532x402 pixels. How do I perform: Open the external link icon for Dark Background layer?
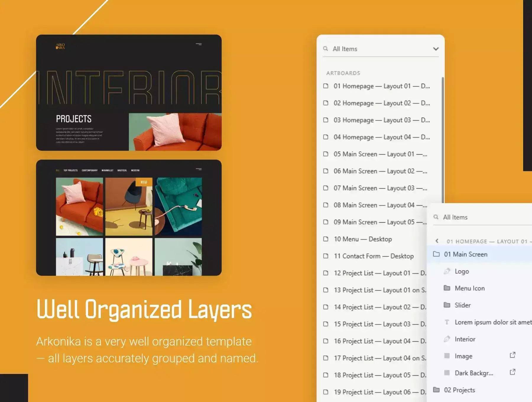[512, 372]
